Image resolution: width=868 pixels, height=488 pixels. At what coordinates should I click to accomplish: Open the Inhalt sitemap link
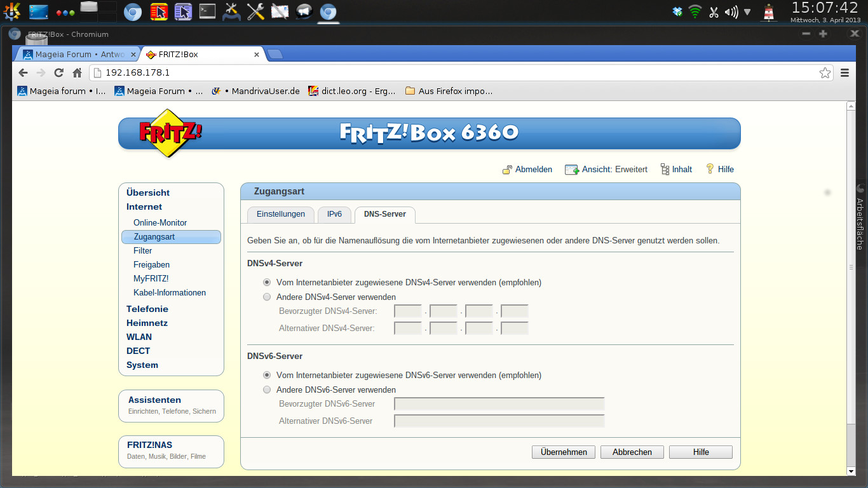tap(676, 170)
